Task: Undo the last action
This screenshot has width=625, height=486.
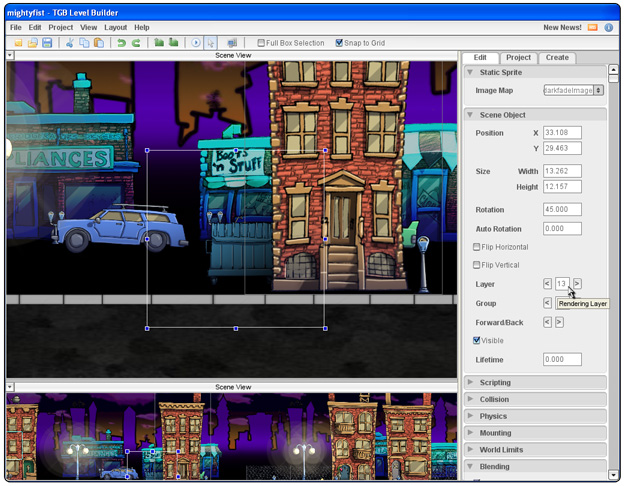Action: tap(122, 43)
